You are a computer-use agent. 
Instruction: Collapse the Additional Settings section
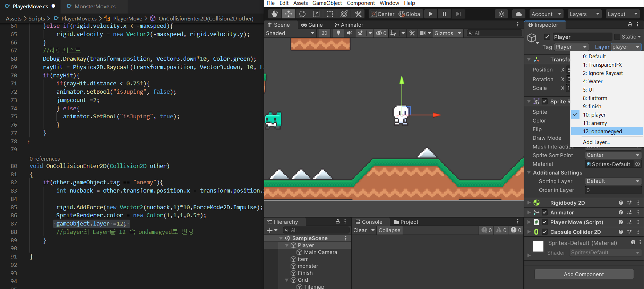pos(529,172)
